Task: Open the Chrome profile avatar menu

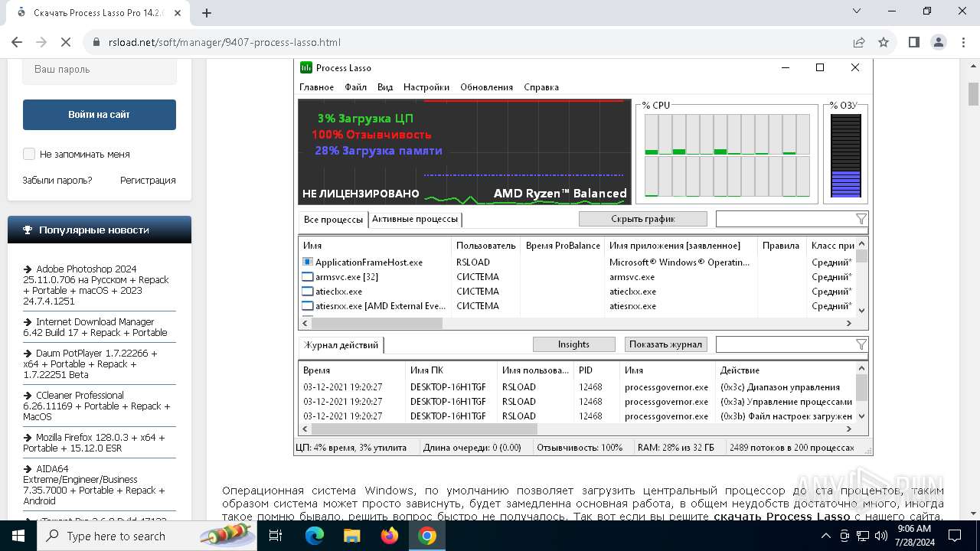Action: 938,42
